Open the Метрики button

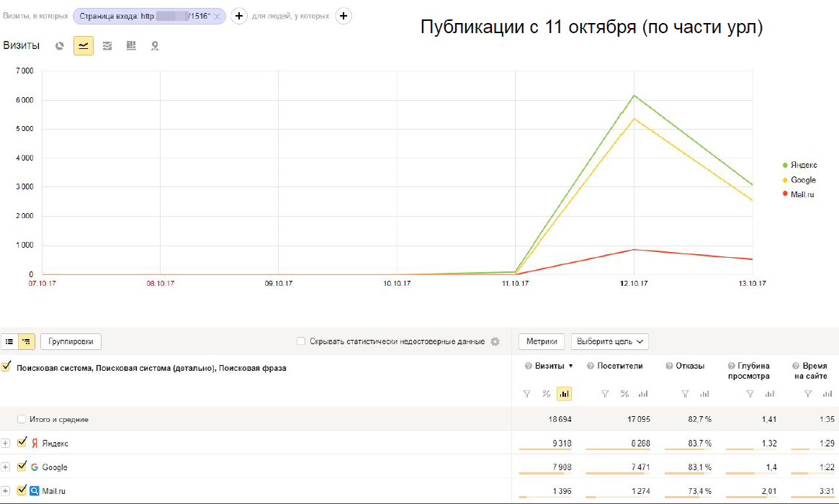542,341
